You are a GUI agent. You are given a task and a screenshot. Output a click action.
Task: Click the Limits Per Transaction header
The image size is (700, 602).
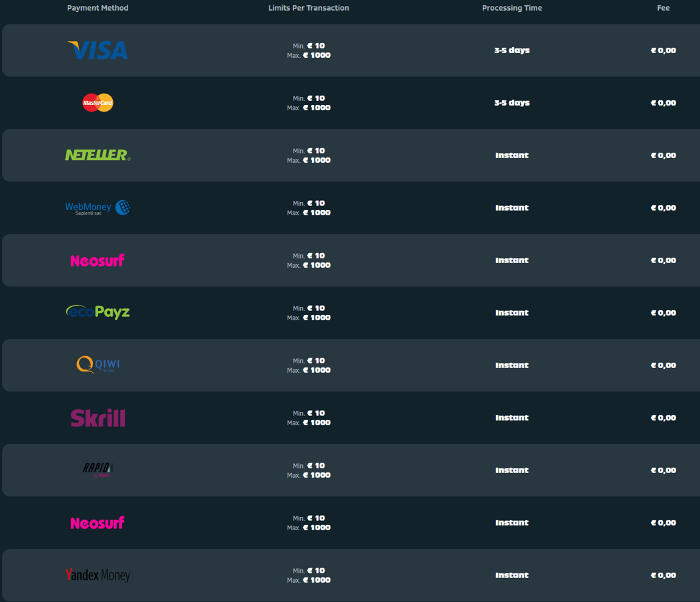308,8
